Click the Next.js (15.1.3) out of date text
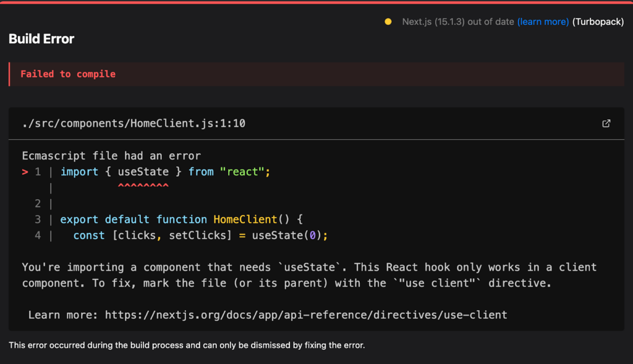Image resolution: width=633 pixels, height=364 pixels. pyautogui.click(x=458, y=22)
